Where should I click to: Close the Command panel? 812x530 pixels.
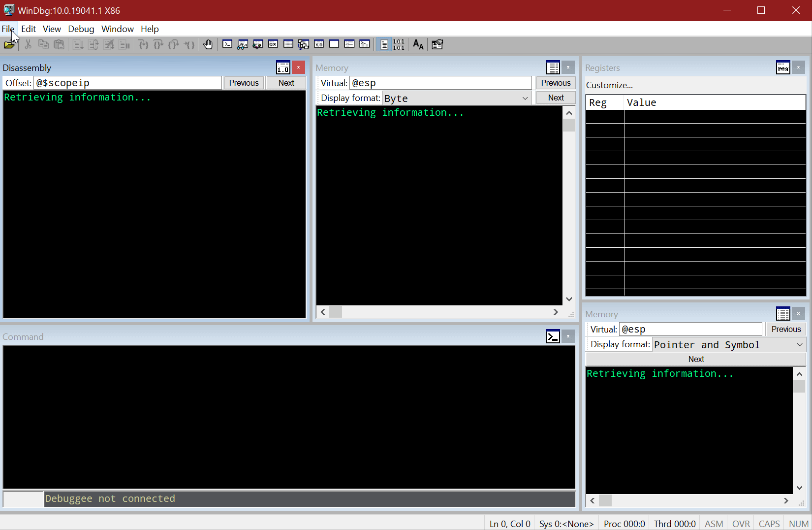click(568, 336)
